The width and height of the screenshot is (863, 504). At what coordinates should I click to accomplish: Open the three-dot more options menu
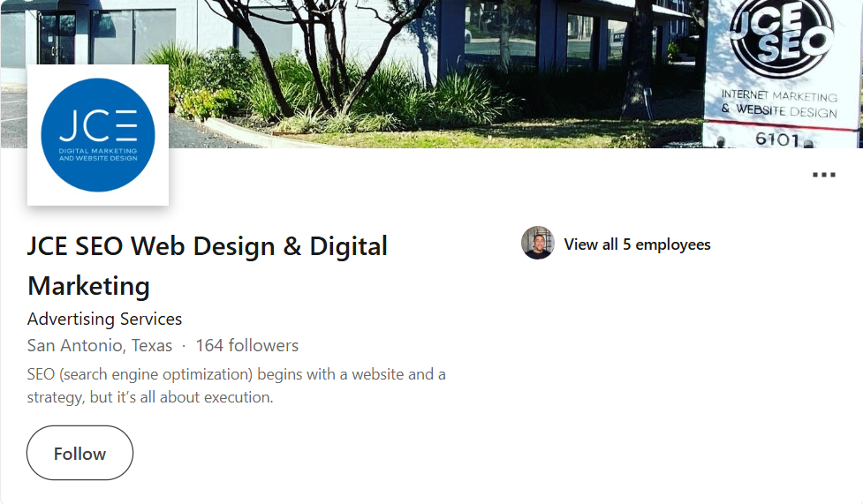tap(823, 175)
